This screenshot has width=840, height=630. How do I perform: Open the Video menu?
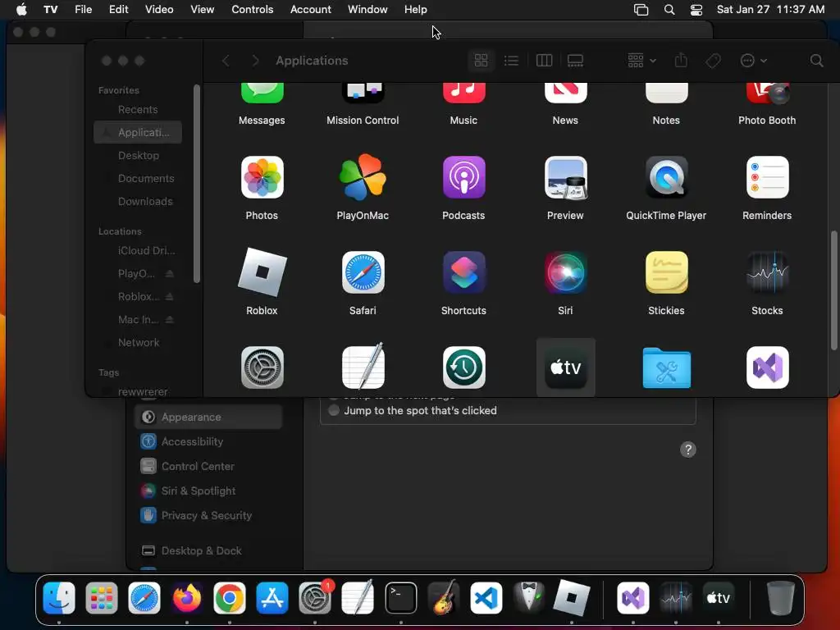(x=159, y=10)
